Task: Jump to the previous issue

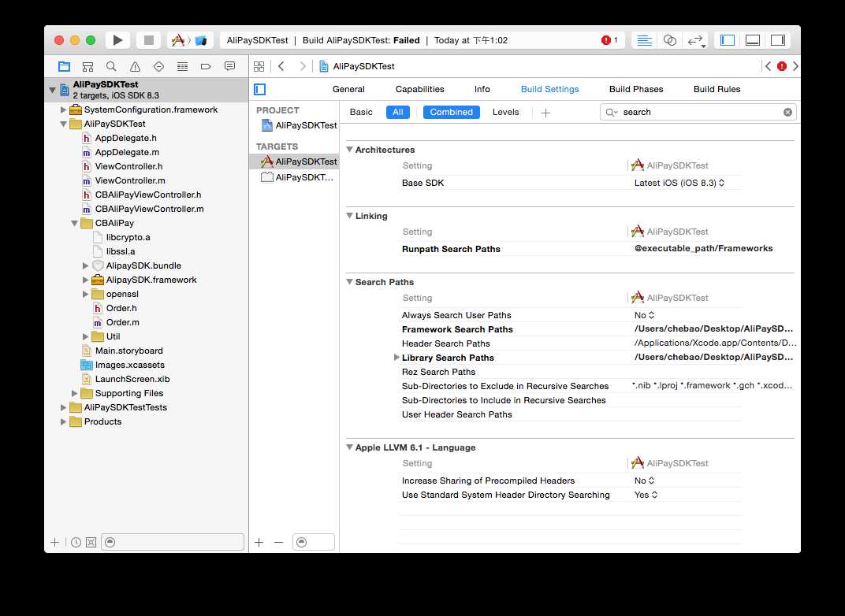Action: point(768,66)
